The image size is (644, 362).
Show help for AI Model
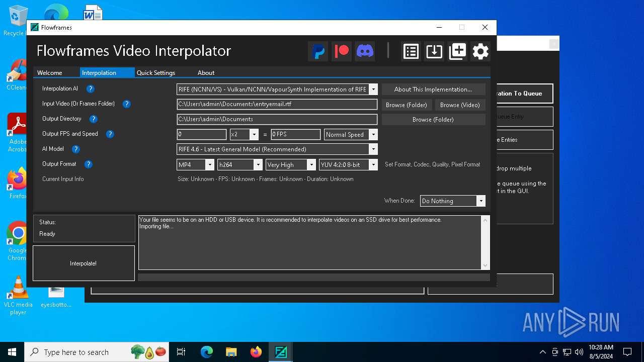75,149
